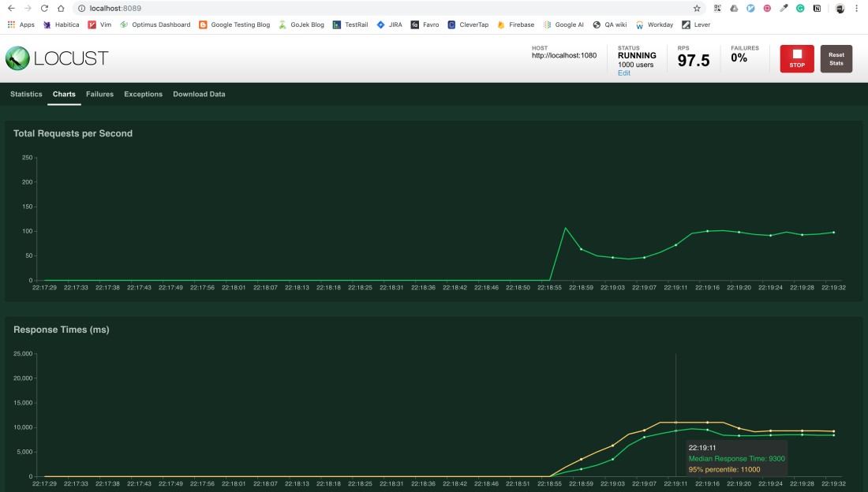The image size is (868, 492).
Task: Open the JIRA bookmark
Action: coord(389,24)
